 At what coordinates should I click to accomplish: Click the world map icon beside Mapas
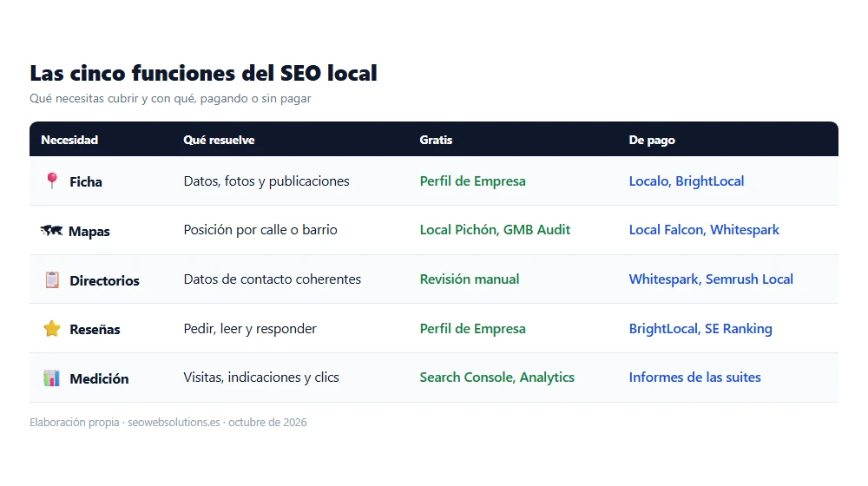pyautogui.click(x=51, y=230)
